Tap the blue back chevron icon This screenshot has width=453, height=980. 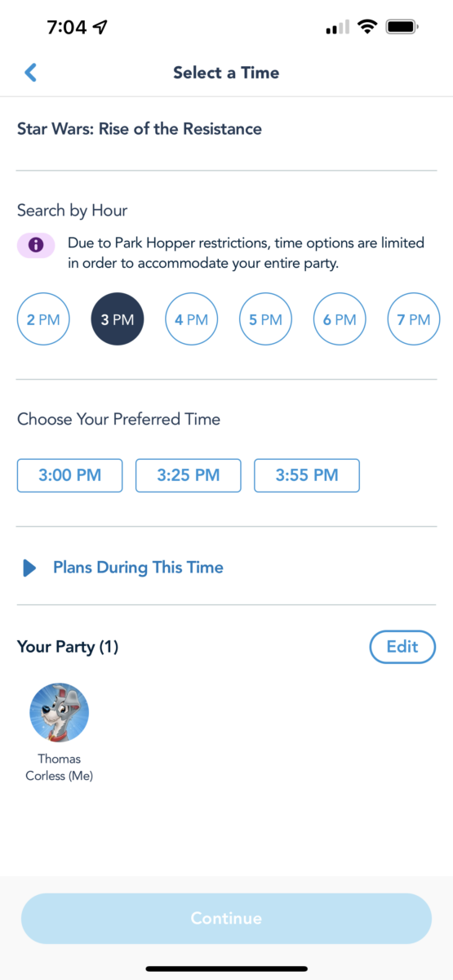pyautogui.click(x=30, y=73)
